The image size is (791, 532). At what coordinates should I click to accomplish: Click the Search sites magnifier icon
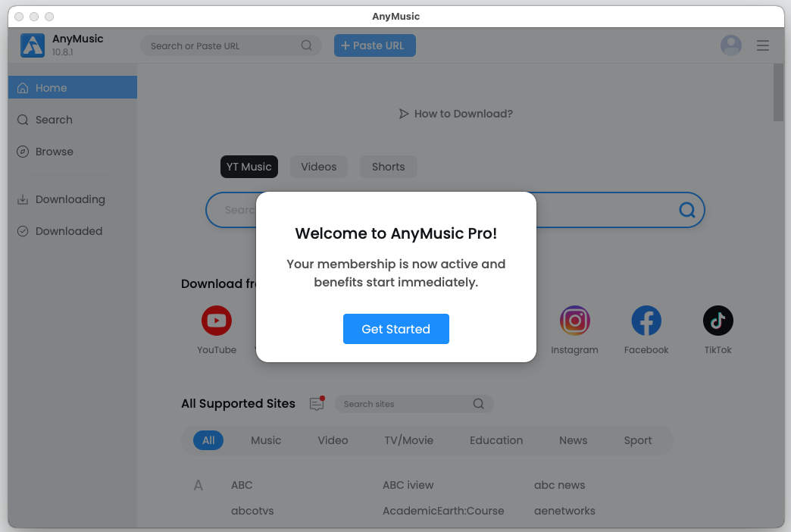click(478, 404)
